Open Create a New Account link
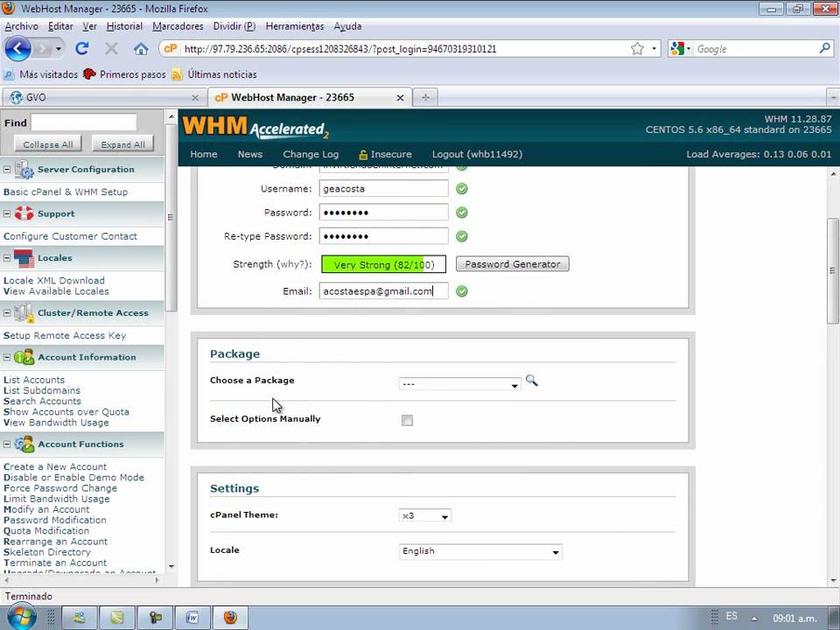 click(x=55, y=466)
